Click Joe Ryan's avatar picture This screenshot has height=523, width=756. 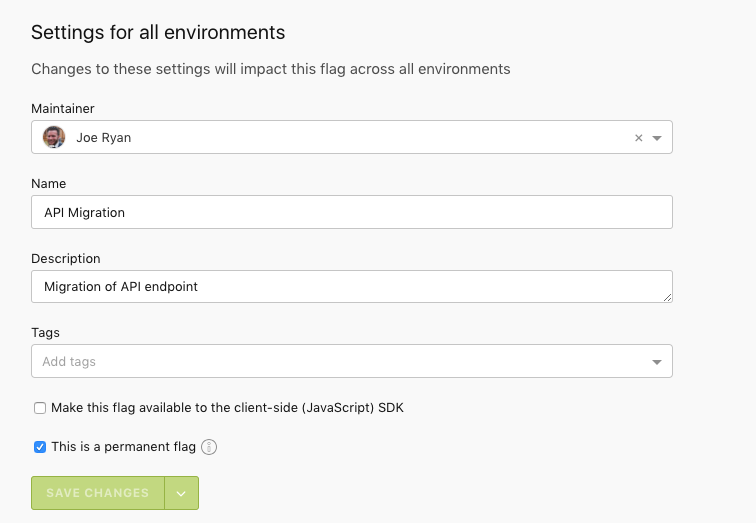click(54, 137)
